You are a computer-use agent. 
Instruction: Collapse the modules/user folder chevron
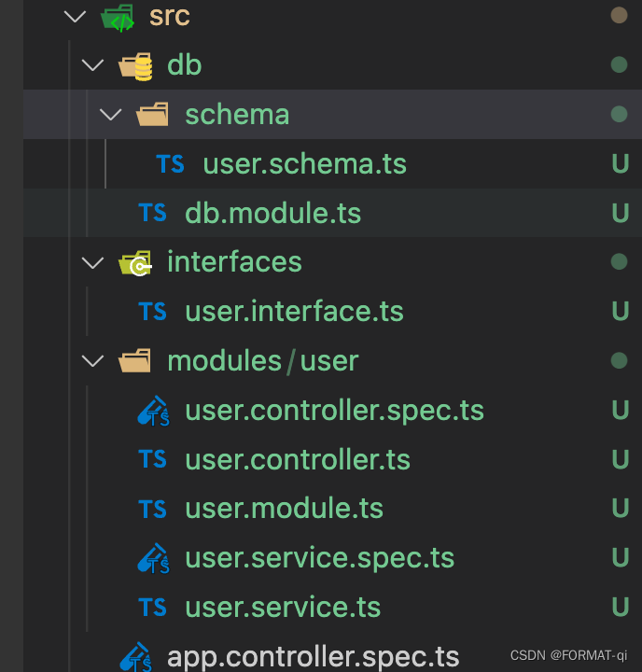pos(92,361)
